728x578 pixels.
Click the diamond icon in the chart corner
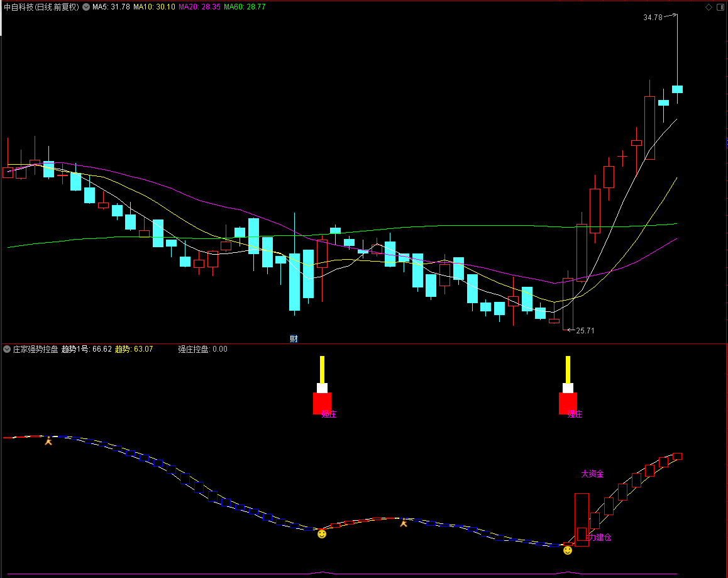point(709,7)
